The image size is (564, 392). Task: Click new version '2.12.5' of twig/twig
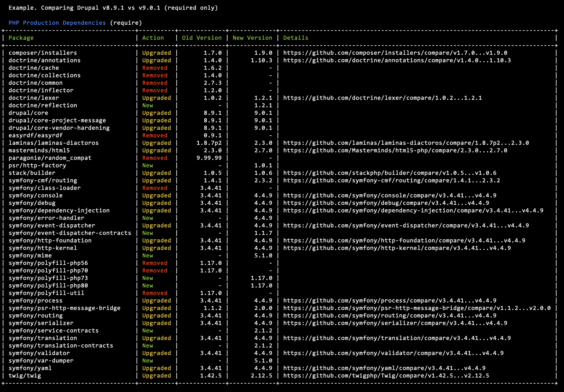point(261,376)
